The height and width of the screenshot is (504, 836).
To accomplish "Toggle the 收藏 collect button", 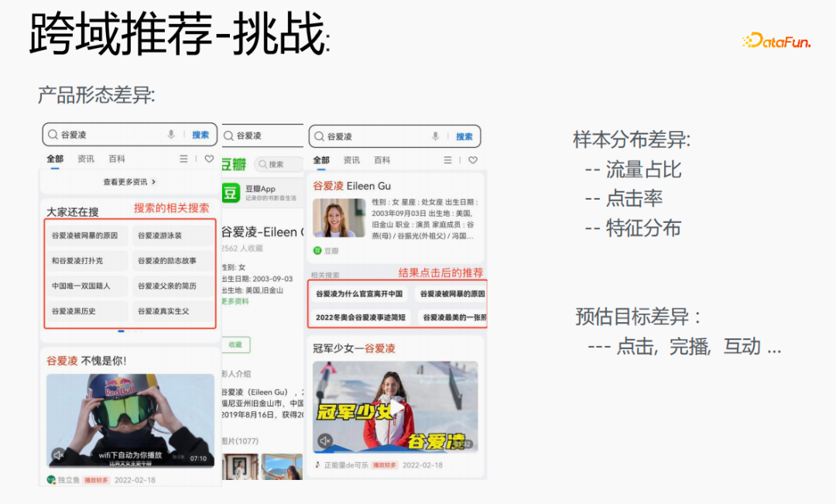I will coord(234,343).
